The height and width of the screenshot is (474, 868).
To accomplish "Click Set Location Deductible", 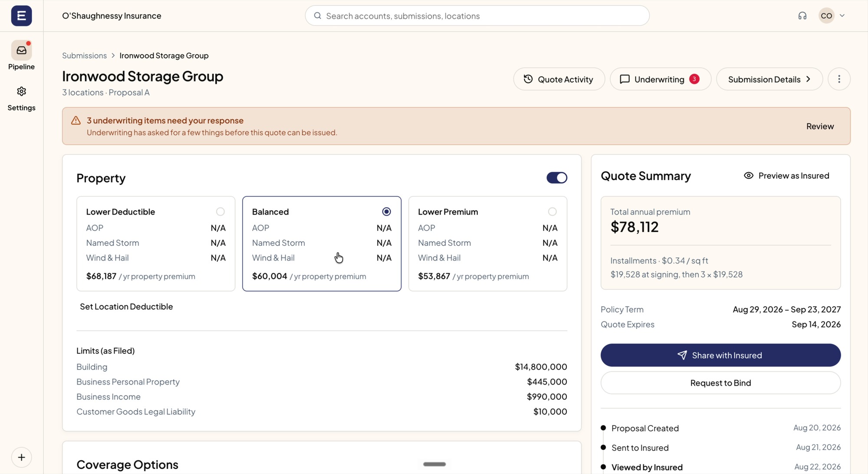I will [x=126, y=306].
